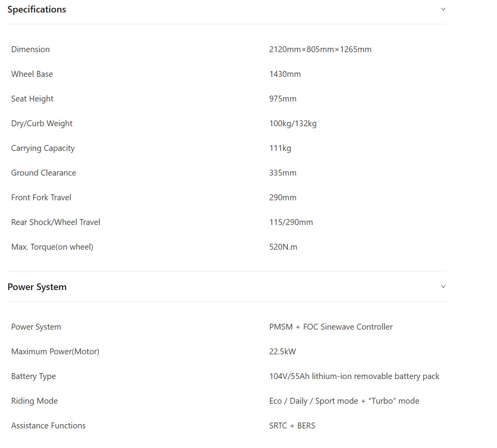Image resolution: width=497 pixels, height=448 pixels.
Task: Select the Dimension label
Action: click(31, 49)
